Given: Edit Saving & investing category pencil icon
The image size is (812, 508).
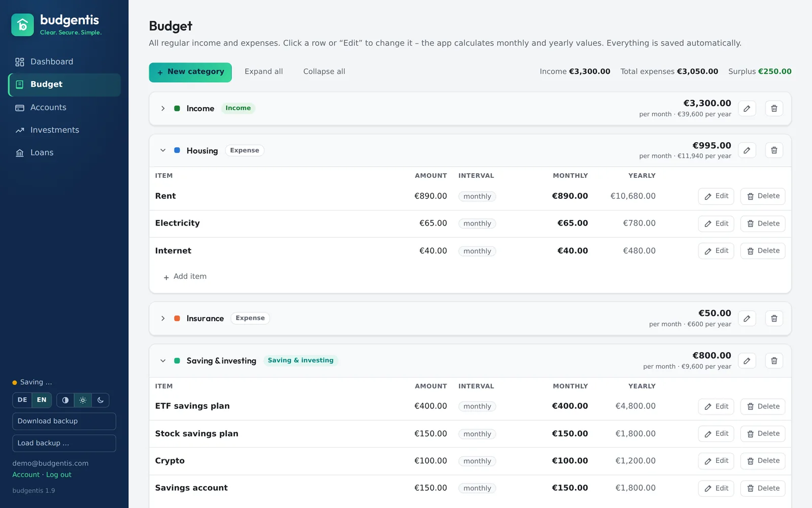Looking at the screenshot, I should (747, 361).
